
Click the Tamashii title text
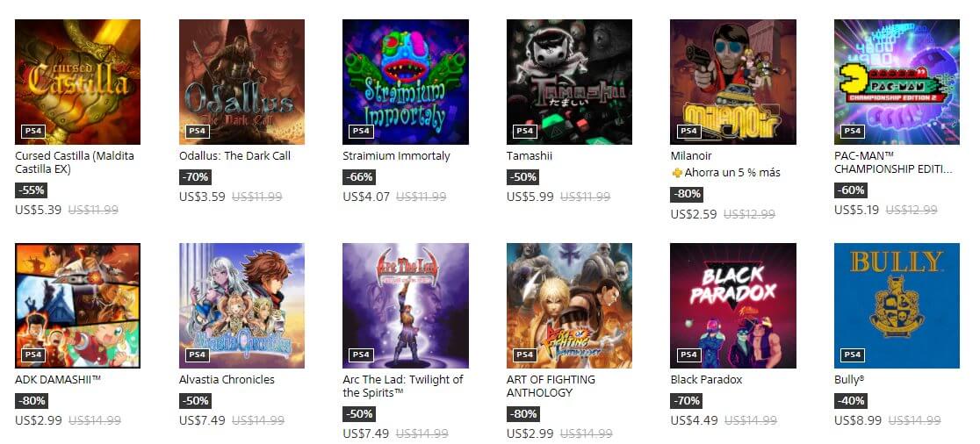tap(530, 156)
